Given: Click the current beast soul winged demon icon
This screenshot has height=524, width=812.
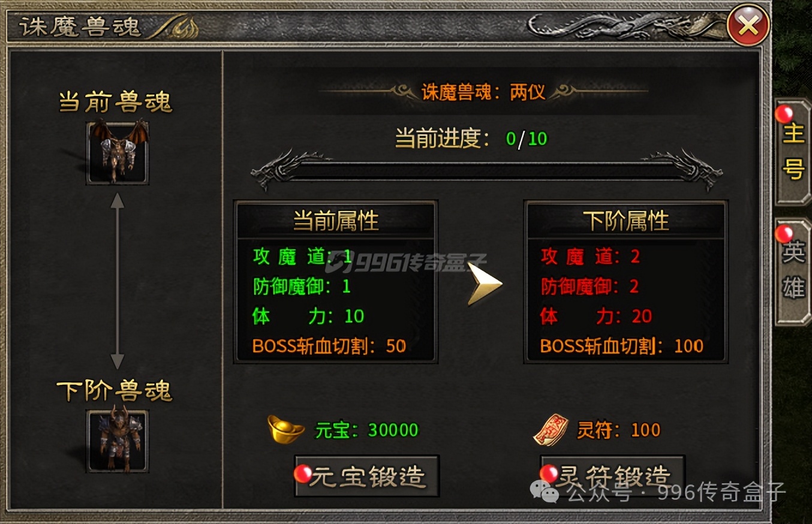Looking at the screenshot, I should 118,152.
